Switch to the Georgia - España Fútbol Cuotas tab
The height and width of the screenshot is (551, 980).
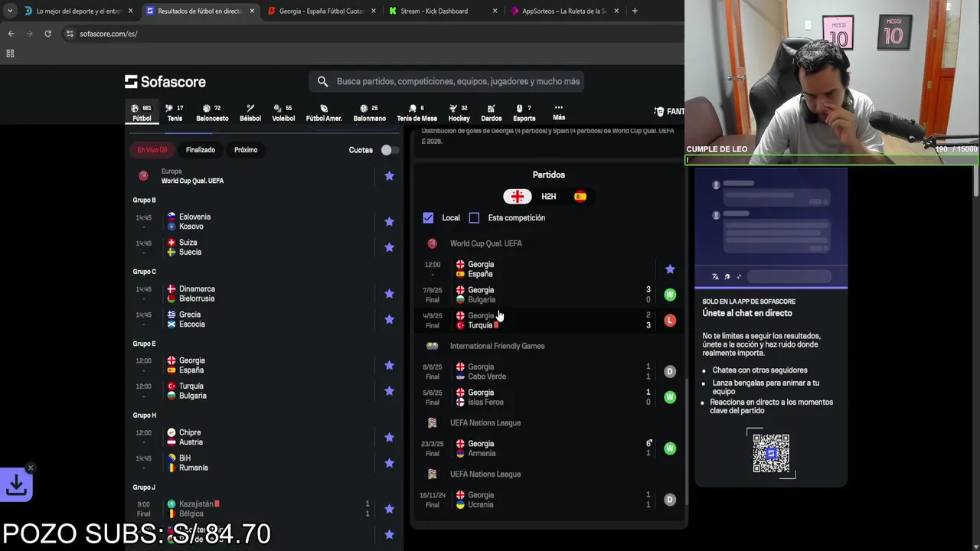(x=321, y=11)
